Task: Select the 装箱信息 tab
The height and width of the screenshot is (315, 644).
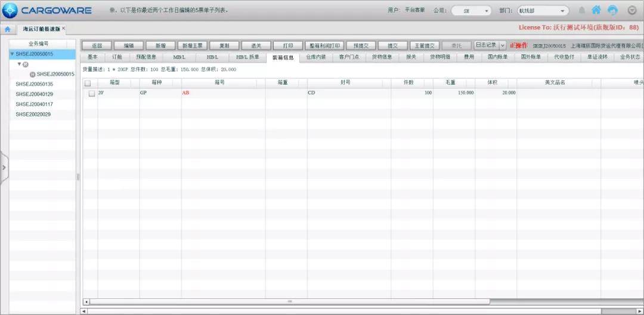Action: pyautogui.click(x=283, y=57)
